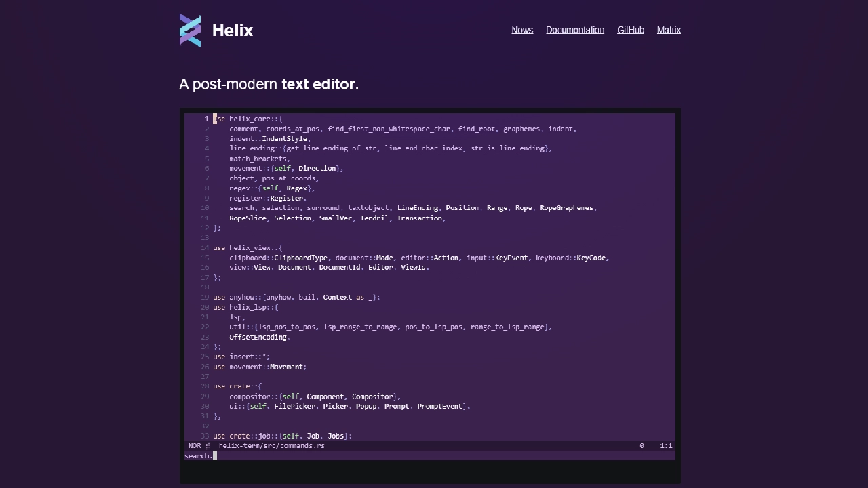This screenshot has width=868, height=488.
Task: Click the Helix logo icon
Action: (191, 30)
